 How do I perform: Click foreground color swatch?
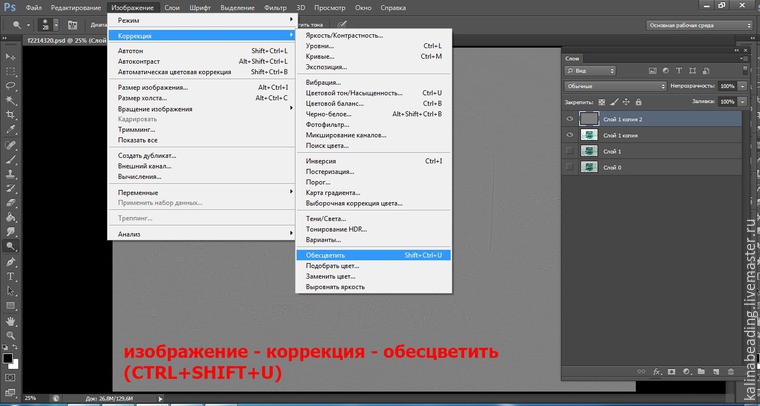point(7,359)
